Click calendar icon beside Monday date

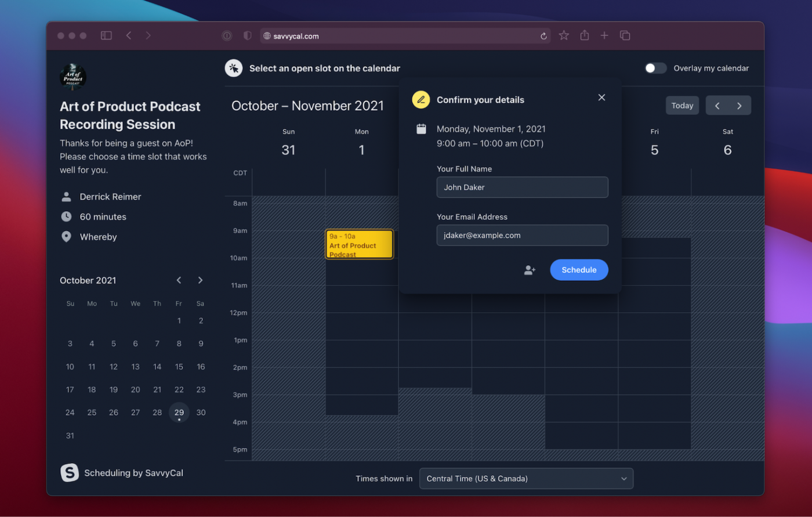[422, 129]
